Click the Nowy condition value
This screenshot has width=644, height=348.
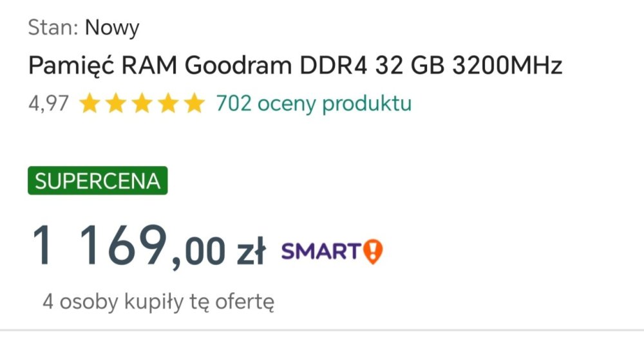pyautogui.click(x=112, y=28)
